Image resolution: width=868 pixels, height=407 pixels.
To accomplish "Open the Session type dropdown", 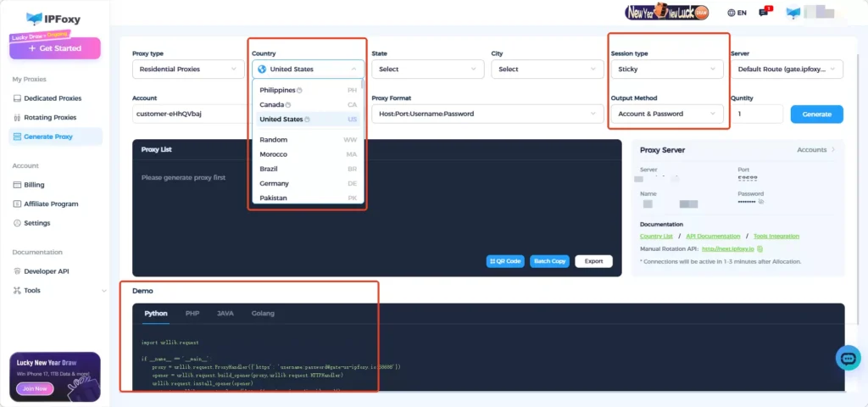I will (x=667, y=69).
